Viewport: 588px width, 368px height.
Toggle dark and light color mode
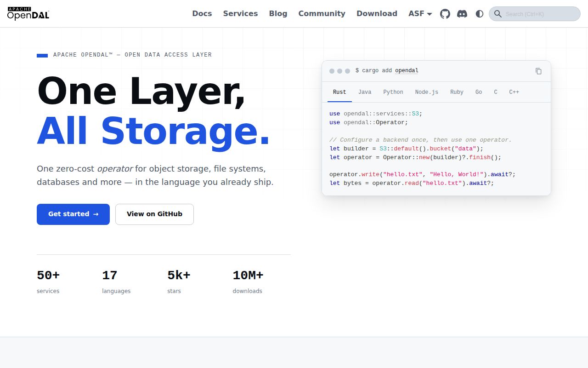tap(480, 14)
